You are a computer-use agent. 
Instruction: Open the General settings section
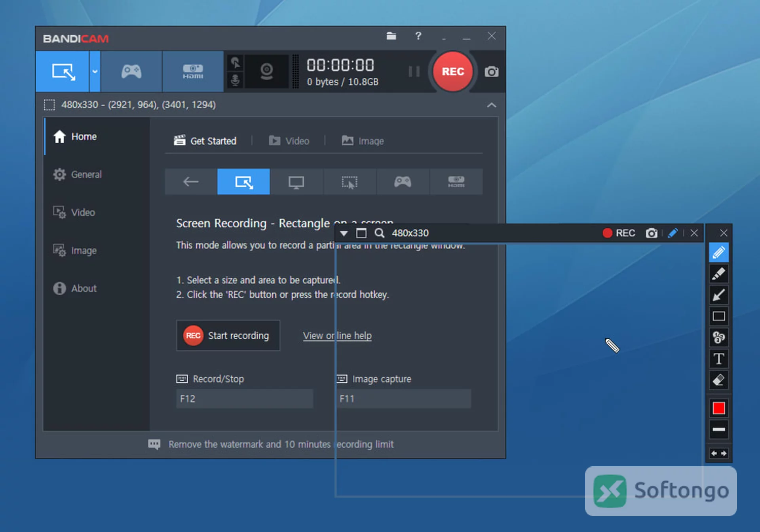click(x=97, y=175)
